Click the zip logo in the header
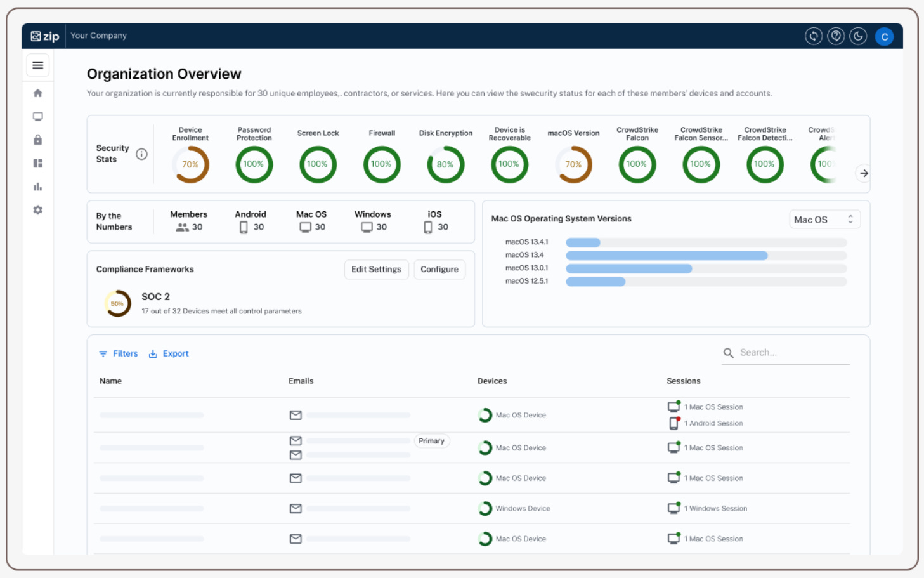The width and height of the screenshot is (924, 578). (x=45, y=36)
